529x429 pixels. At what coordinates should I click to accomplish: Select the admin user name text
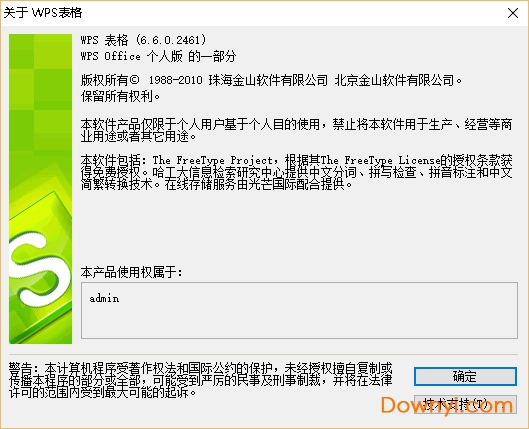click(104, 298)
